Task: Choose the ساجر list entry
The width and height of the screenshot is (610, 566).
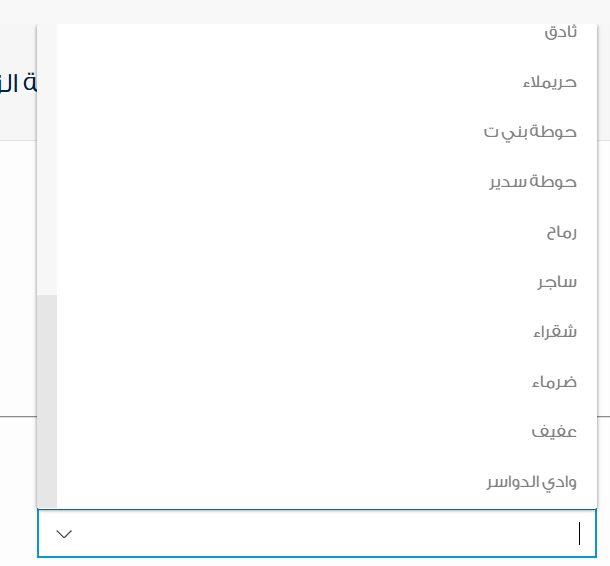Action: pos(557,282)
